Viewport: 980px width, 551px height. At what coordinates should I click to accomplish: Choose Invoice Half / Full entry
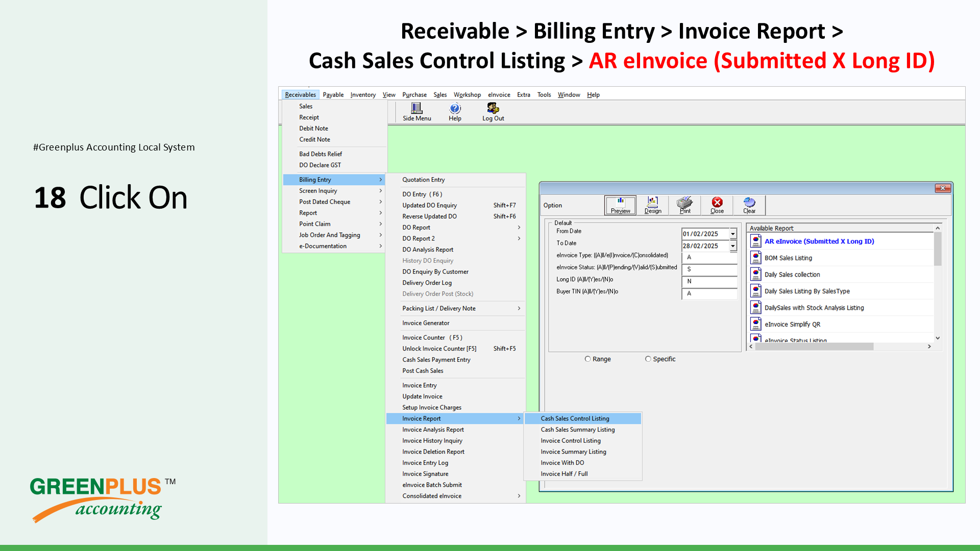coord(583,474)
